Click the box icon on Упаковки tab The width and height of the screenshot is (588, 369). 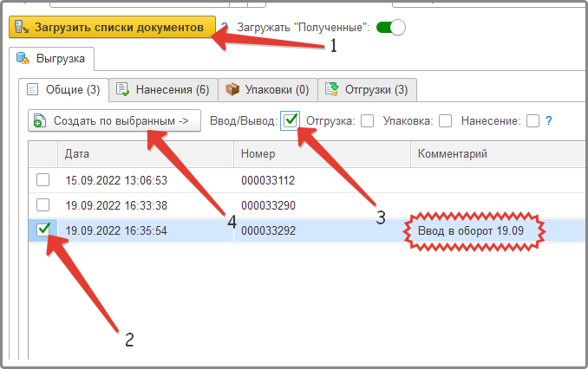(232, 89)
